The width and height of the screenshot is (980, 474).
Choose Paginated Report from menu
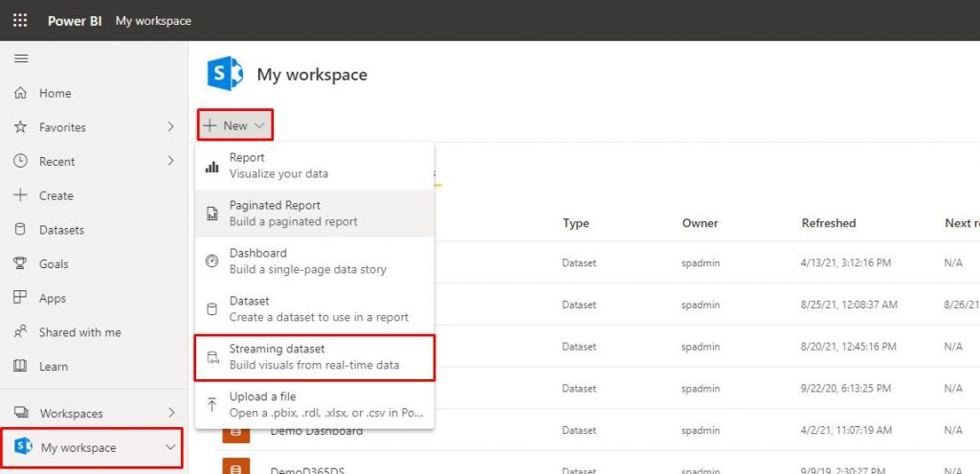[x=314, y=214]
